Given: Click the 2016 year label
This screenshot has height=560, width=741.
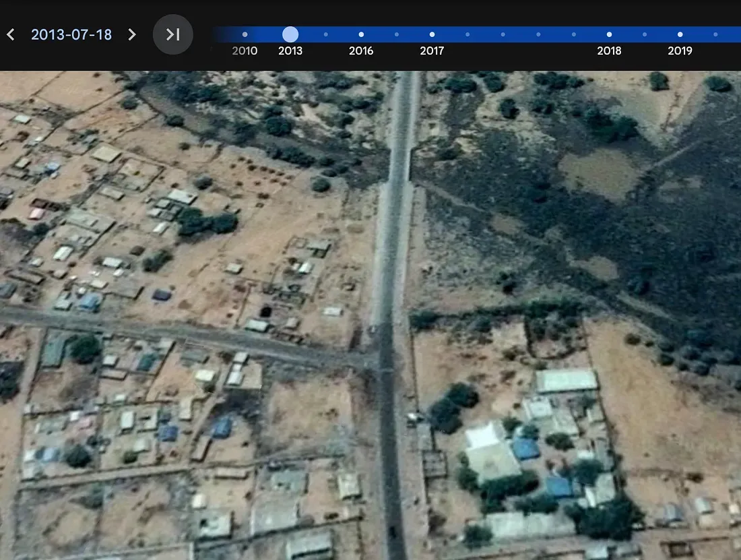Looking at the screenshot, I should (361, 51).
